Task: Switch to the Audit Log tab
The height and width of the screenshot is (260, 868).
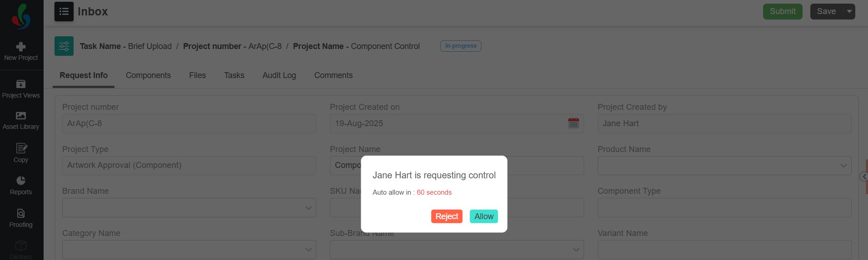Action: click(279, 75)
